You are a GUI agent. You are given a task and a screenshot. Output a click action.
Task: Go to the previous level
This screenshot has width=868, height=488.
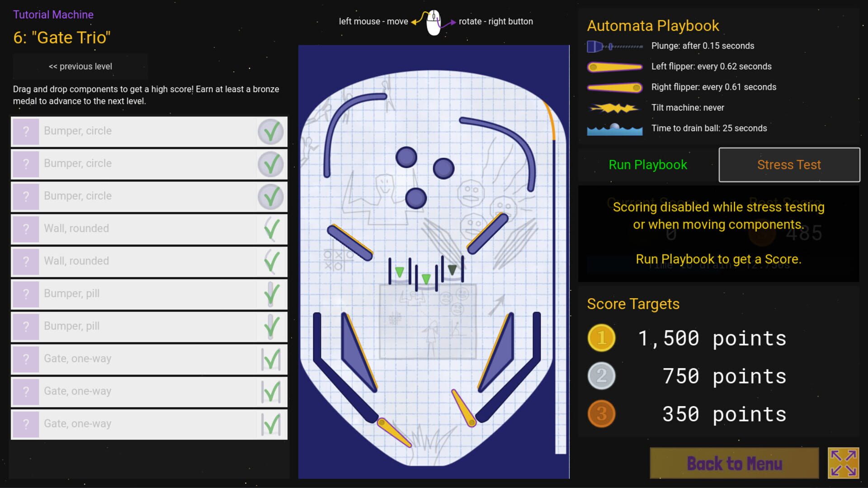pyautogui.click(x=80, y=66)
